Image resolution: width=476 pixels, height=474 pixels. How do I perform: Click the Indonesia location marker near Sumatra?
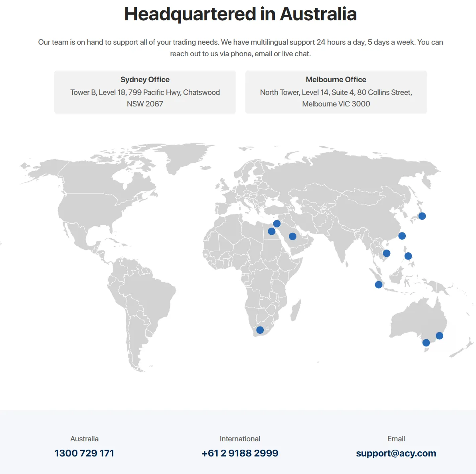378,285
